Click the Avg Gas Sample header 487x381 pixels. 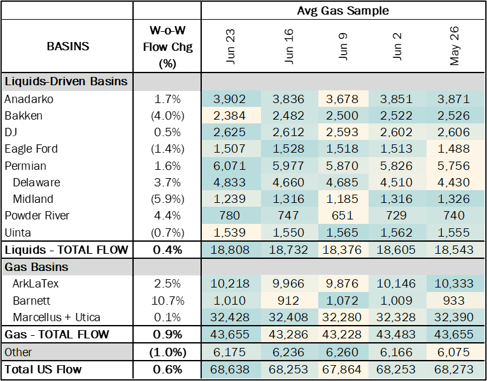(x=343, y=11)
